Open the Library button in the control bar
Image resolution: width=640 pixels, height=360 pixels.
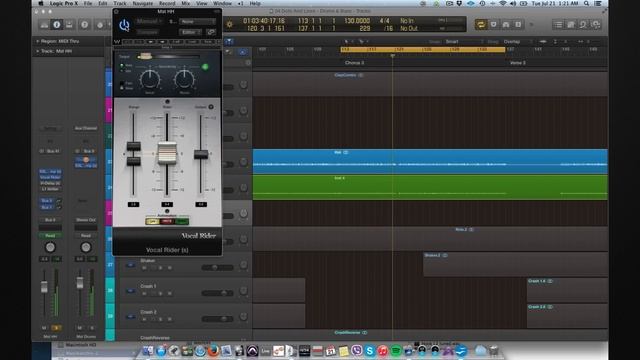point(44,24)
